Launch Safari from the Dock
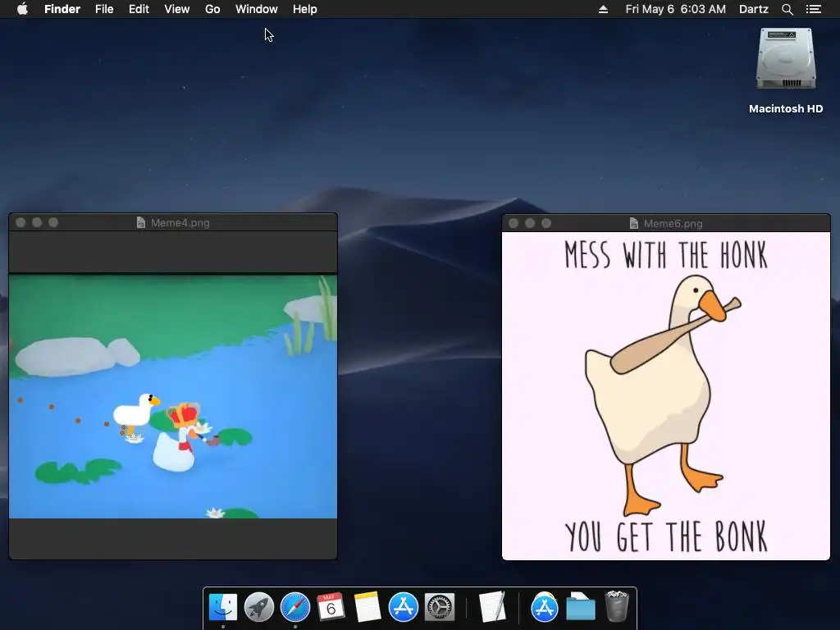This screenshot has height=630, width=840. click(x=295, y=608)
